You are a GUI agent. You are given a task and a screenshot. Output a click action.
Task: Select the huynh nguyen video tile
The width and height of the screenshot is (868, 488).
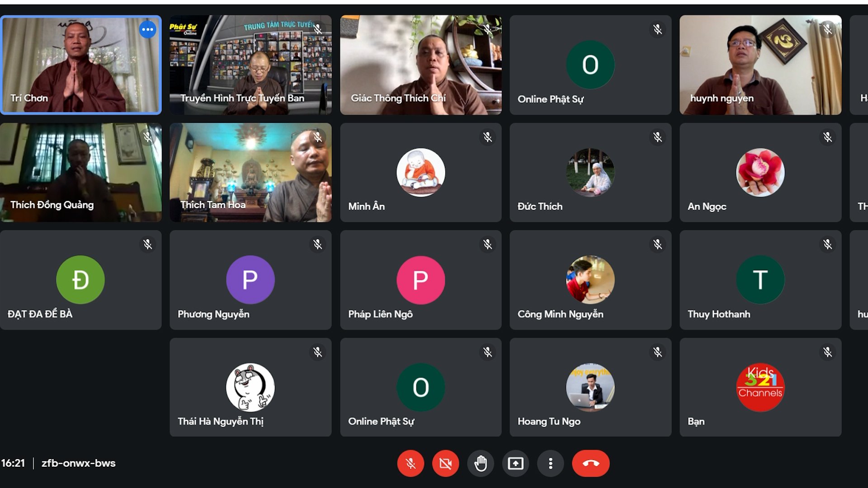760,66
